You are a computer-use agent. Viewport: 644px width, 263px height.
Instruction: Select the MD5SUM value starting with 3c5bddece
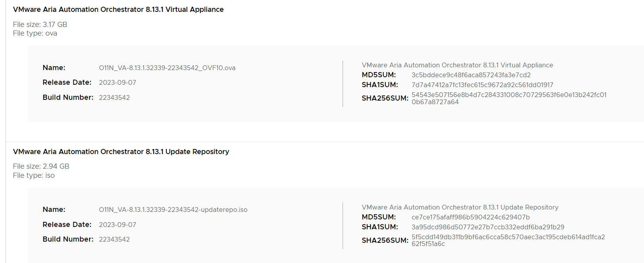(x=471, y=75)
